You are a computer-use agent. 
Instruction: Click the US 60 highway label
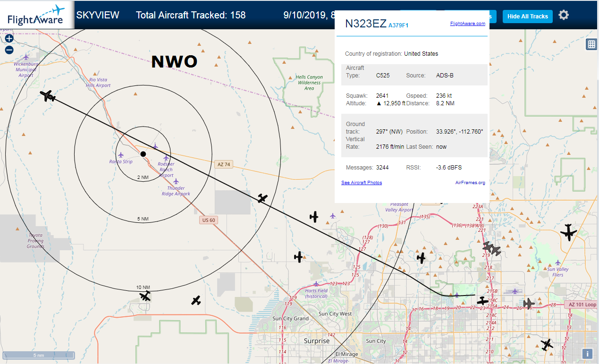[208, 220]
